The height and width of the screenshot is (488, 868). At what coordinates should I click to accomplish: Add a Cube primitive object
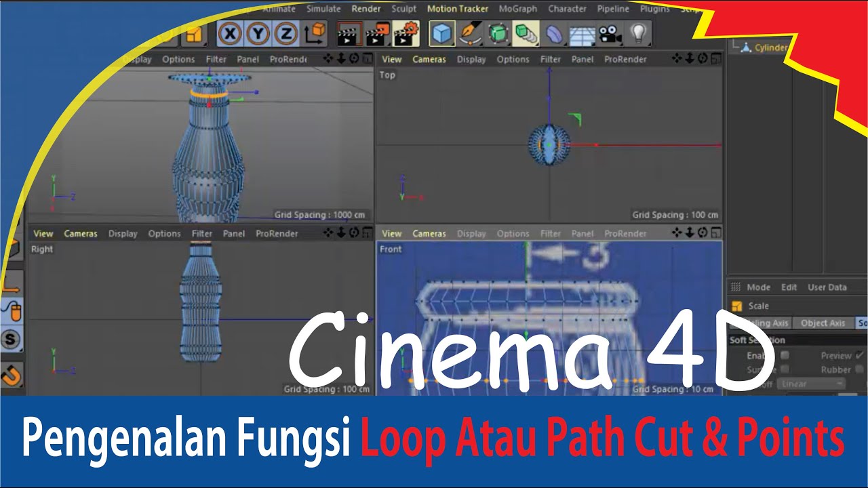pyautogui.click(x=442, y=33)
